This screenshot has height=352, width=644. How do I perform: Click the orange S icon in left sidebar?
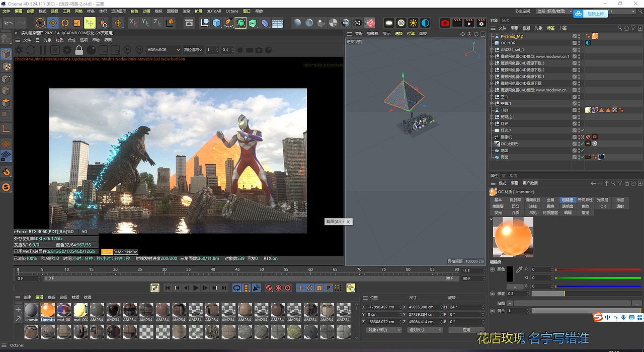pyautogui.click(x=6, y=187)
